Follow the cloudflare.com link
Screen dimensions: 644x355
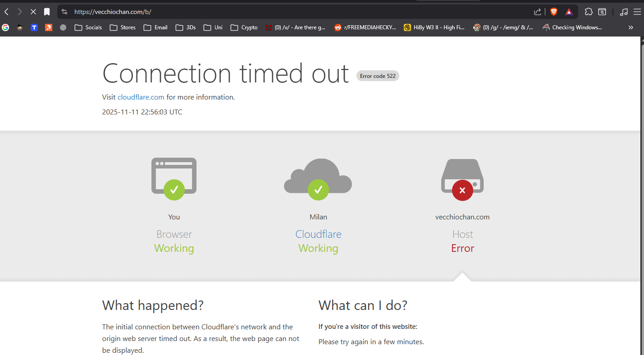pyautogui.click(x=141, y=97)
